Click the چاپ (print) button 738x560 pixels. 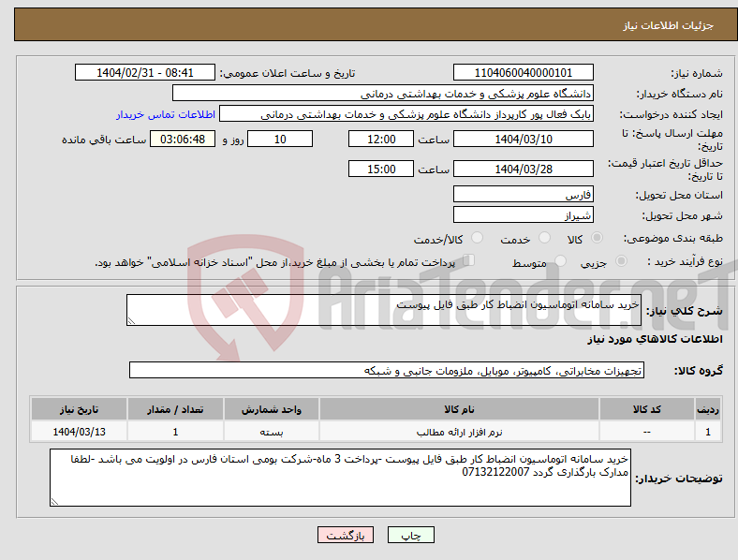point(410,535)
